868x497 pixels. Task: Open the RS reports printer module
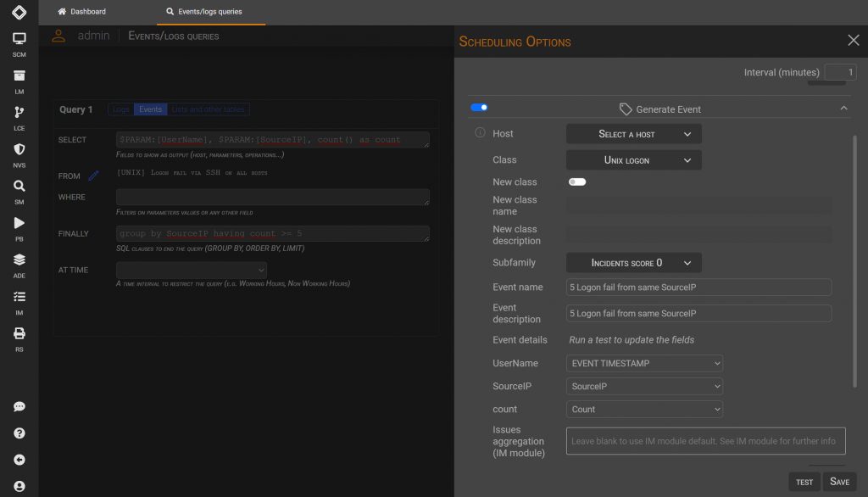click(x=19, y=339)
